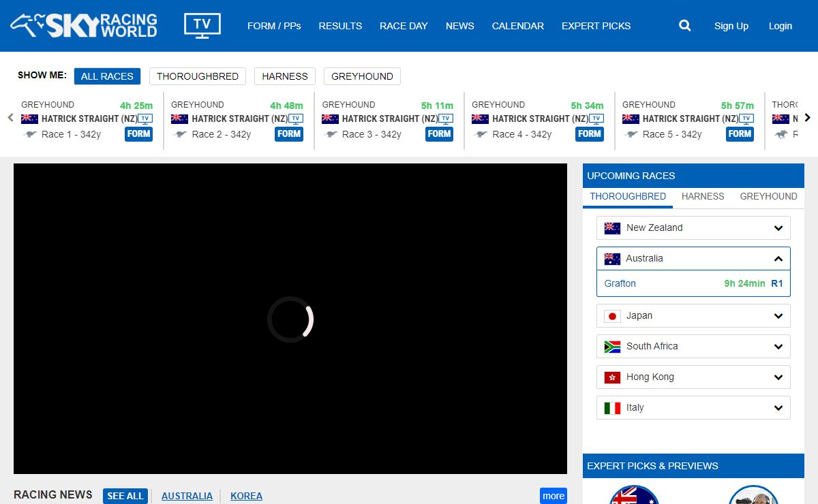Click New Zealand flag in Race 4 card
Screen dimensions: 818x504
coord(480,119)
